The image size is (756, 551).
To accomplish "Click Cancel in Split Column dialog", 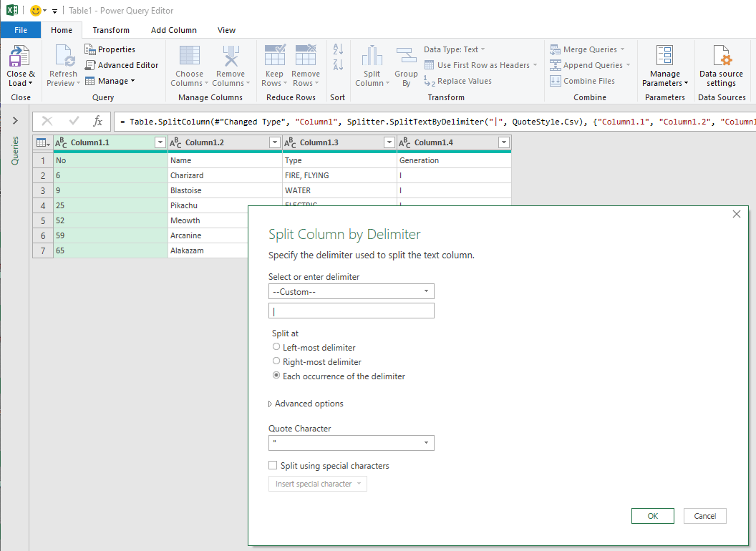I will [x=705, y=516].
